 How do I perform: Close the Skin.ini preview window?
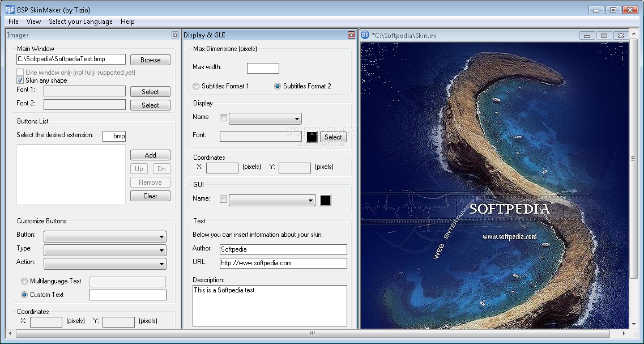point(621,35)
